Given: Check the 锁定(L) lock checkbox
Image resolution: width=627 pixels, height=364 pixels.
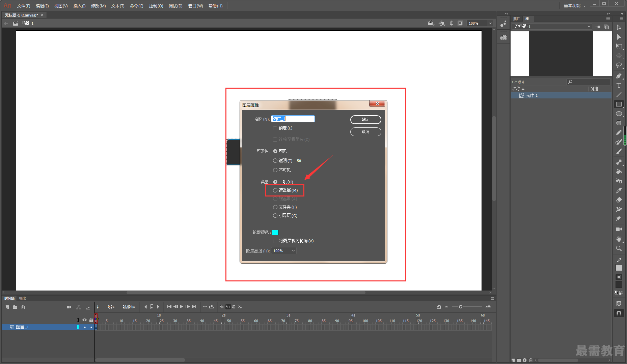Looking at the screenshot, I should [x=275, y=128].
